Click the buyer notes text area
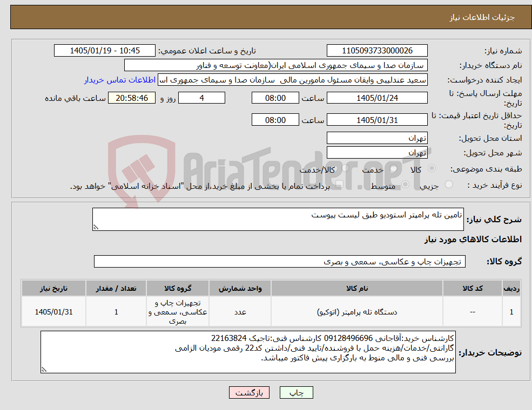Viewport: 532px width, 410px height. [x=248, y=352]
